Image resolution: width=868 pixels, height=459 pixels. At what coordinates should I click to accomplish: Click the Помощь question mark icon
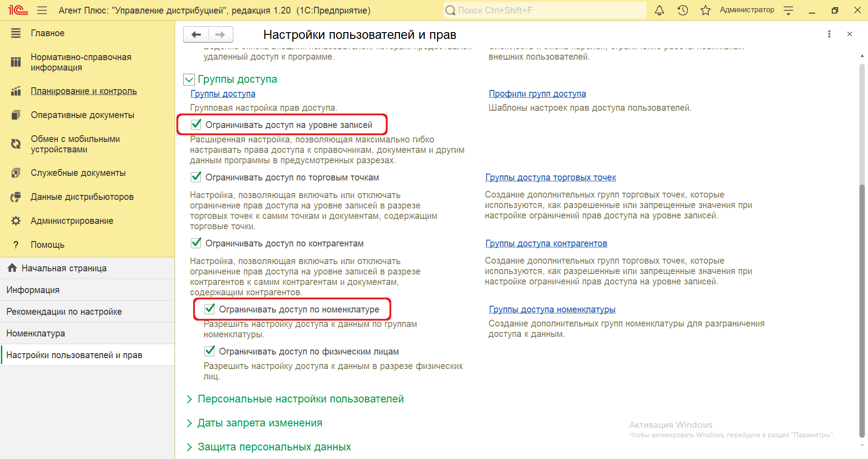pos(16,245)
